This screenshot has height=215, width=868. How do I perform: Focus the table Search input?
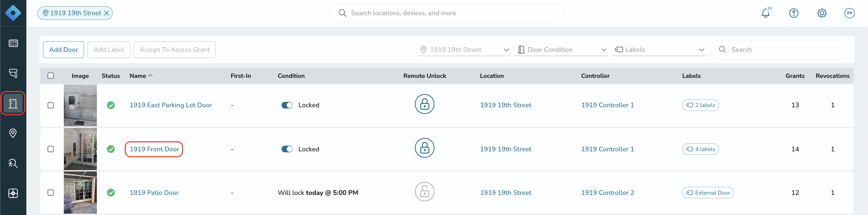pyautogui.click(x=781, y=50)
